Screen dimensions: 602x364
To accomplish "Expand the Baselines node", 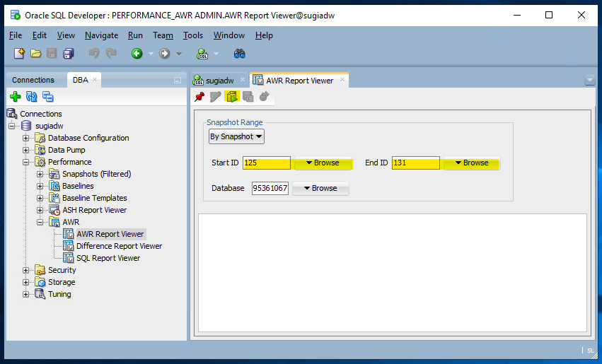I will tap(40, 186).
